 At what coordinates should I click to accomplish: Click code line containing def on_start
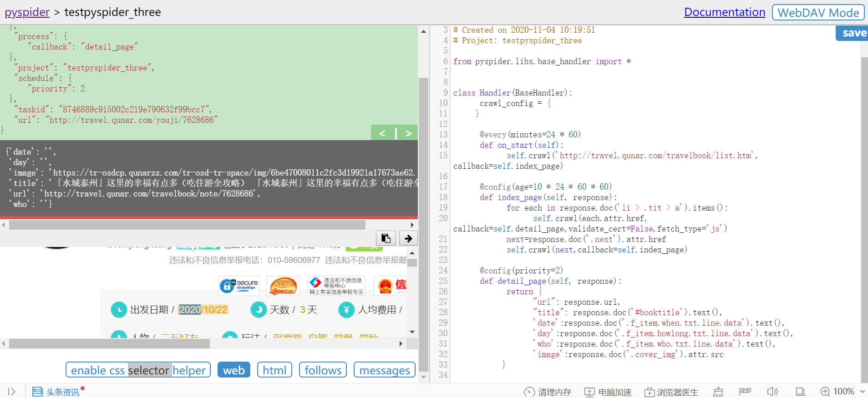tap(521, 145)
